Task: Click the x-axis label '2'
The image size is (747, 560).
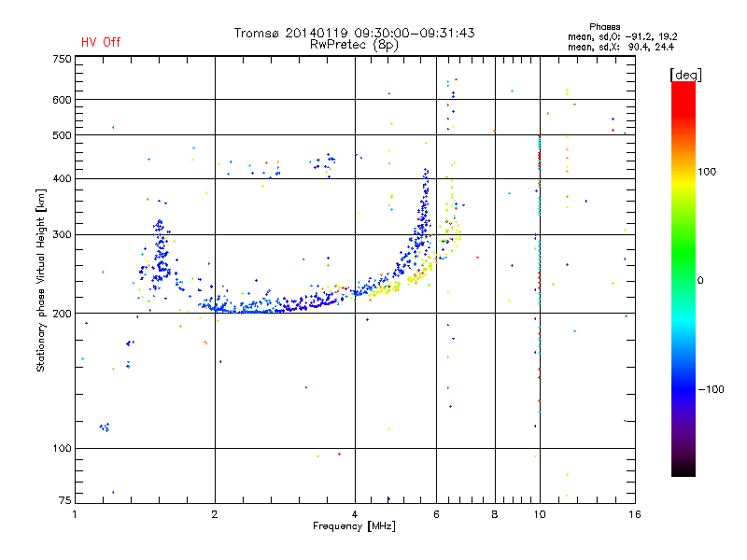Action: click(x=215, y=514)
